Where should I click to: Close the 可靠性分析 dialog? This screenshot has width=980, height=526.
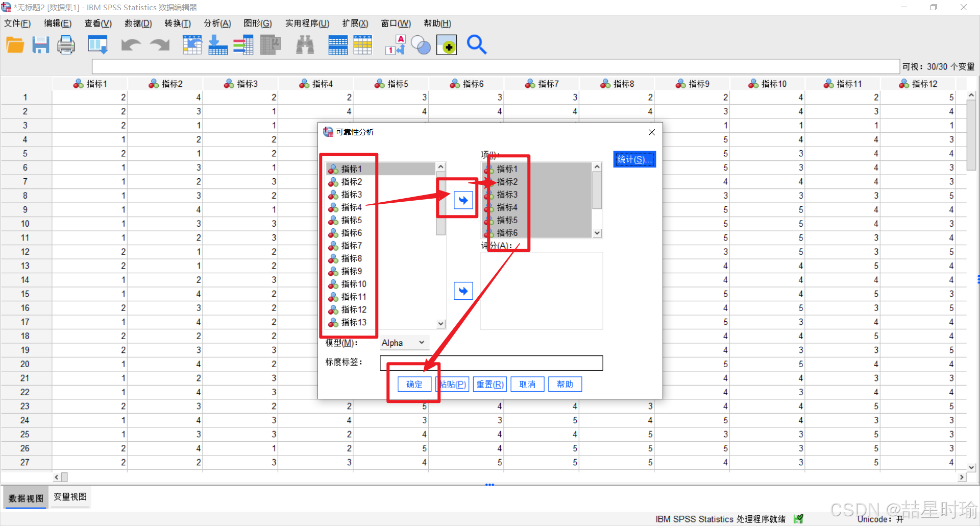tap(652, 132)
